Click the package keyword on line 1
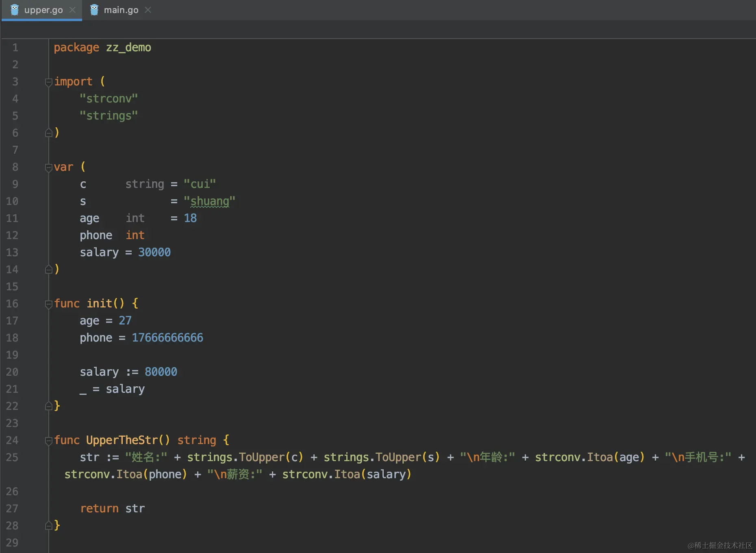756x553 pixels. 76,48
